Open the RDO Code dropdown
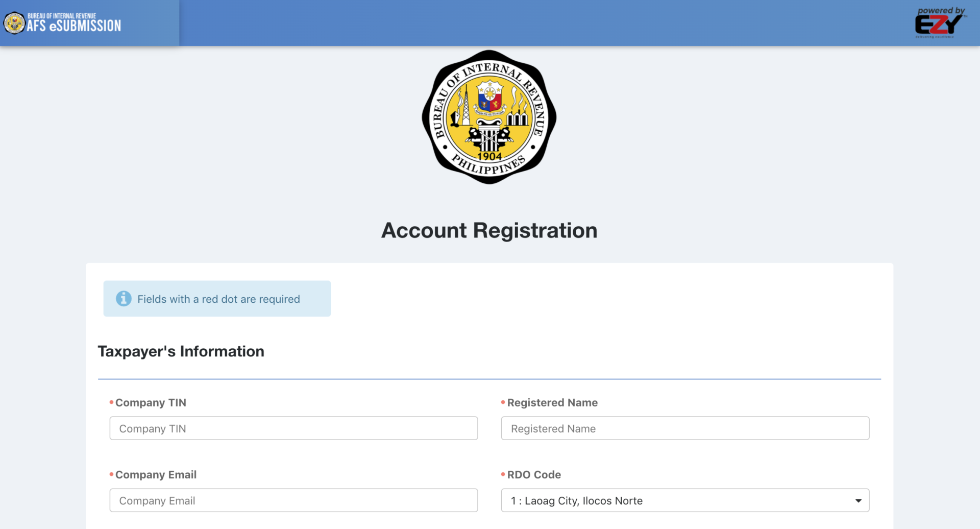980x529 pixels. pyautogui.click(x=685, y=500)
